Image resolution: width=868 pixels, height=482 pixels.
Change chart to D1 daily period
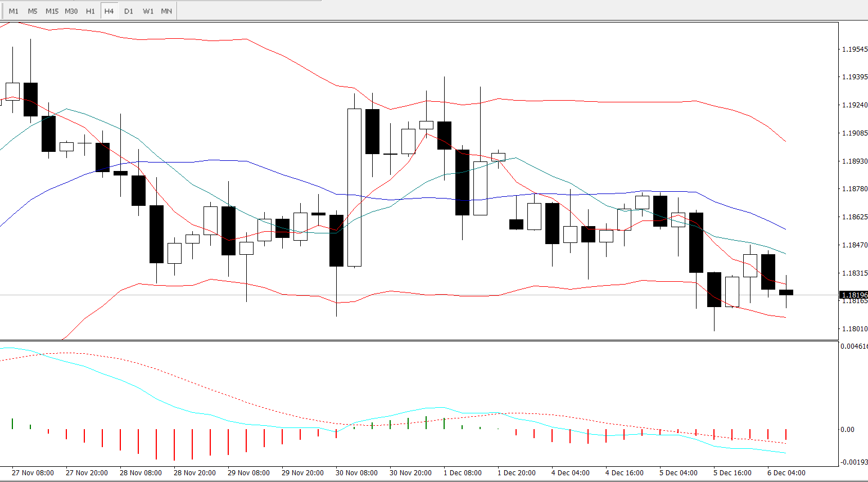129,11
